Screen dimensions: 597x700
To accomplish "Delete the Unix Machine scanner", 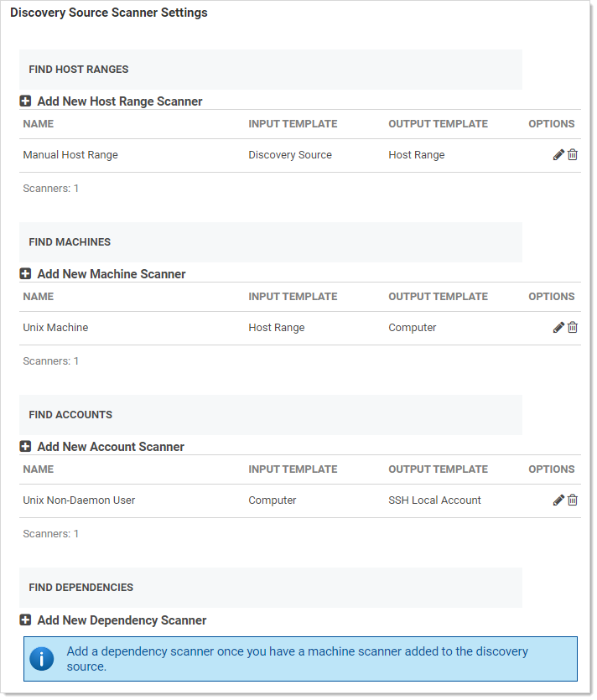I will [x=573, y=328].
